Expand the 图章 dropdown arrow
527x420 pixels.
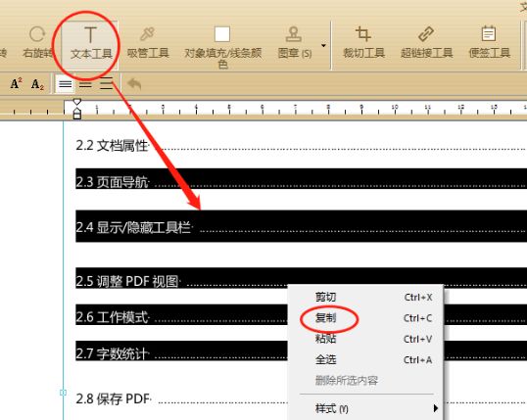click(323, 45)
